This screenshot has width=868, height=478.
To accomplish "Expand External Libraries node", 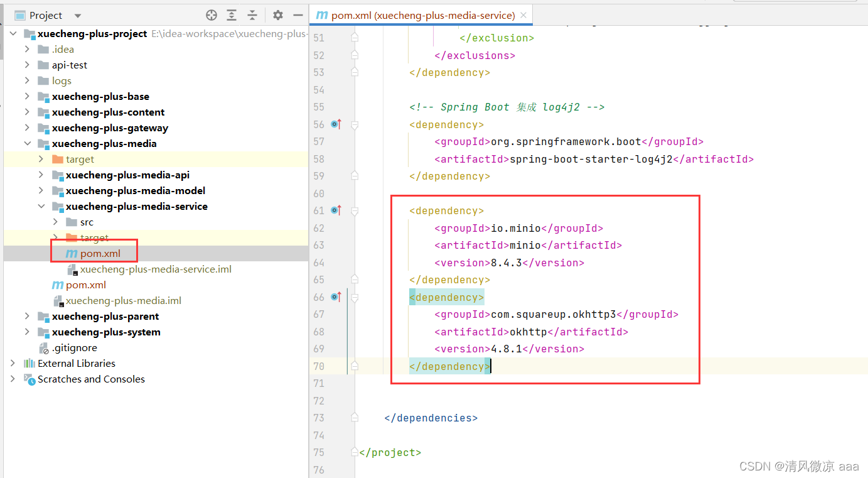I will pyautogui.click(x=13, y=363).
